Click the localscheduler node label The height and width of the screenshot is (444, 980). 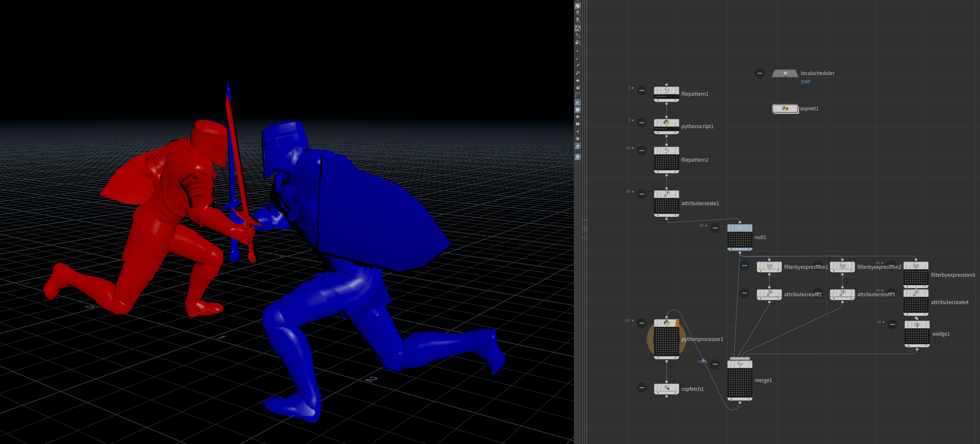[817, 73]
